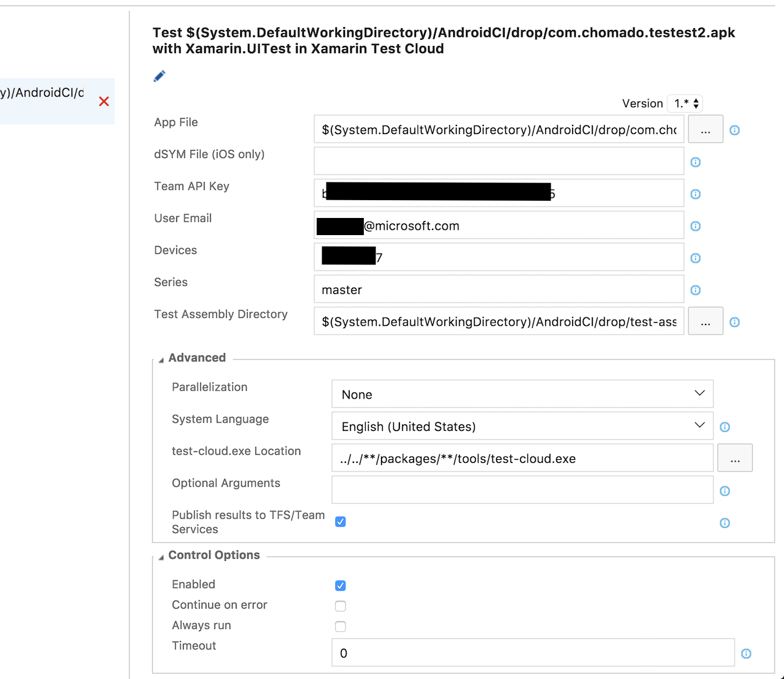Viewport: 784px width, 679px height.
Task: Uncheck the Enabled checkbox
Action: [x=341, y=585]
